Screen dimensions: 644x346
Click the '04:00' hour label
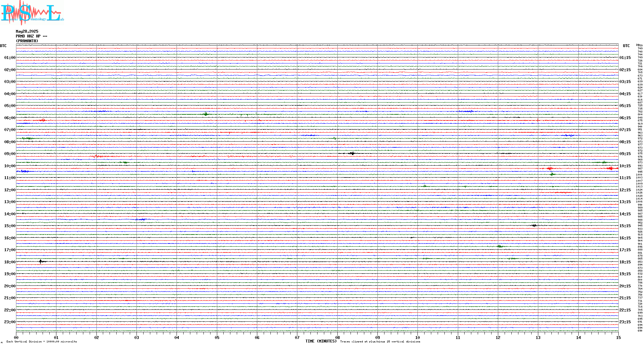(10, 94)
